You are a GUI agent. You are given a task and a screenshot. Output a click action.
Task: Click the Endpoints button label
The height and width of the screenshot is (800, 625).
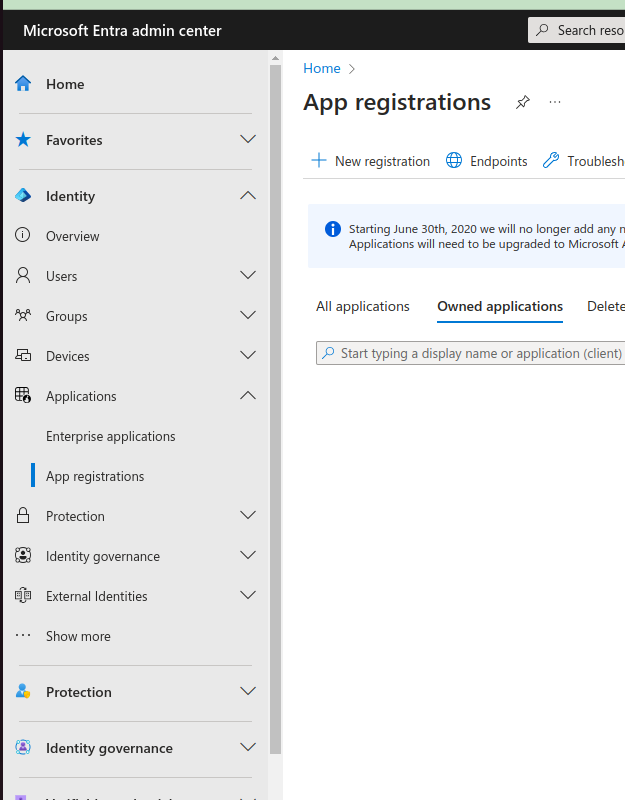coord(498,161)
